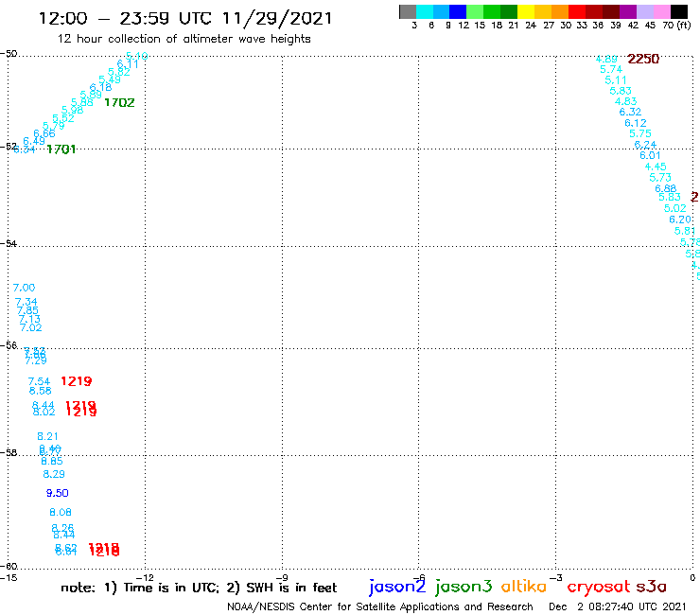This screenshot has width=700, height=615.
Task: Click the dark red 2250 time label
Action: tap(643, 59)
